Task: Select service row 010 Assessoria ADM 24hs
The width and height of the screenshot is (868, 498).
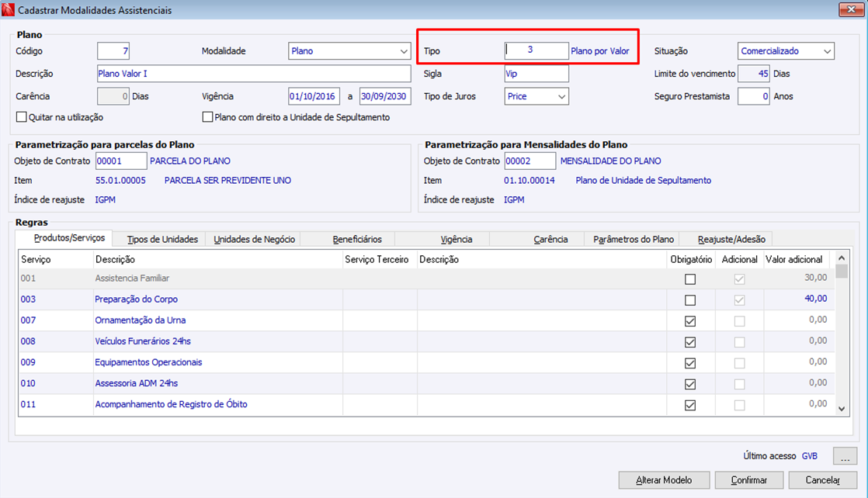Action: pyautogui.click(x=426, y=383)
